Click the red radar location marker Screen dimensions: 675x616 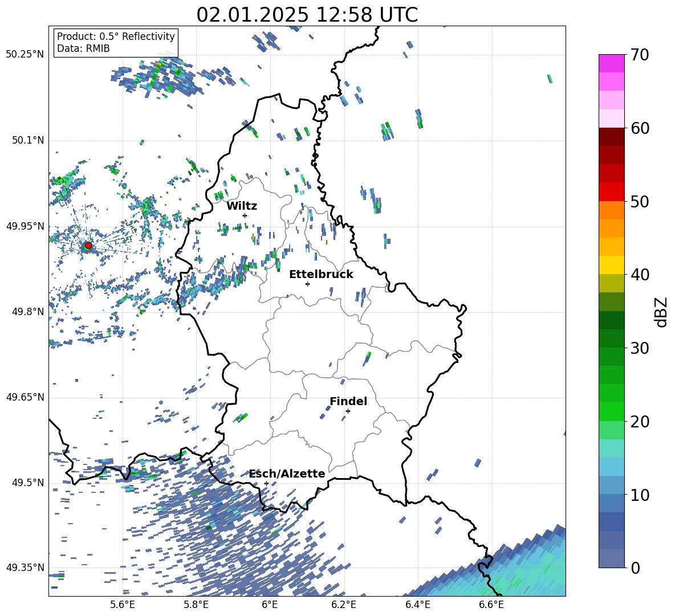(x=88, y=246)
